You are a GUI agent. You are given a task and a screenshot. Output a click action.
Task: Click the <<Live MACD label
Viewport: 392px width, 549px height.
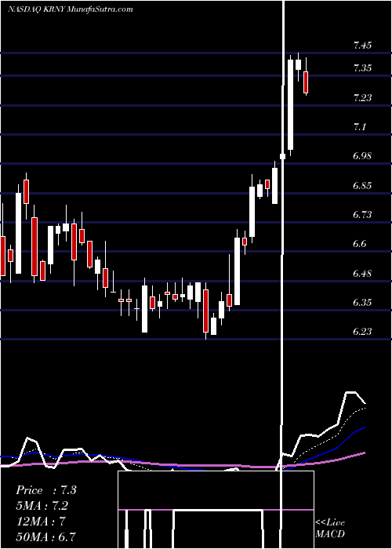[330, 528]
